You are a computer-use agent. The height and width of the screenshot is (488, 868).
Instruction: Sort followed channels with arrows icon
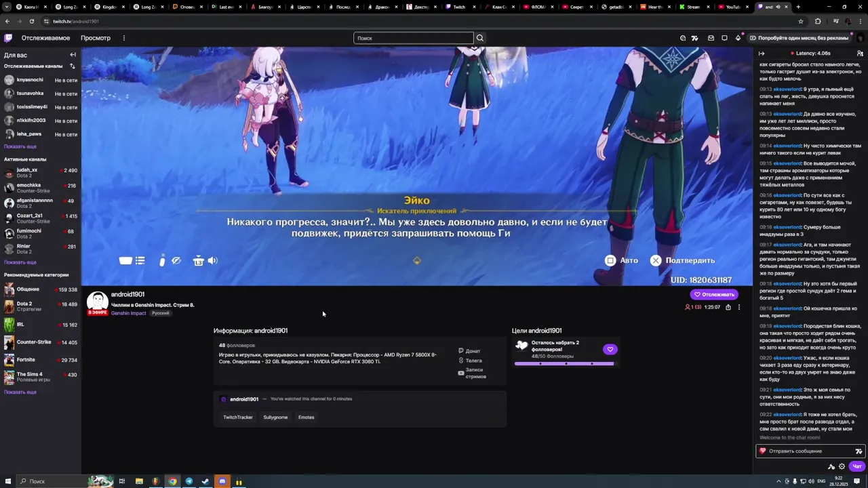(73, 66)
